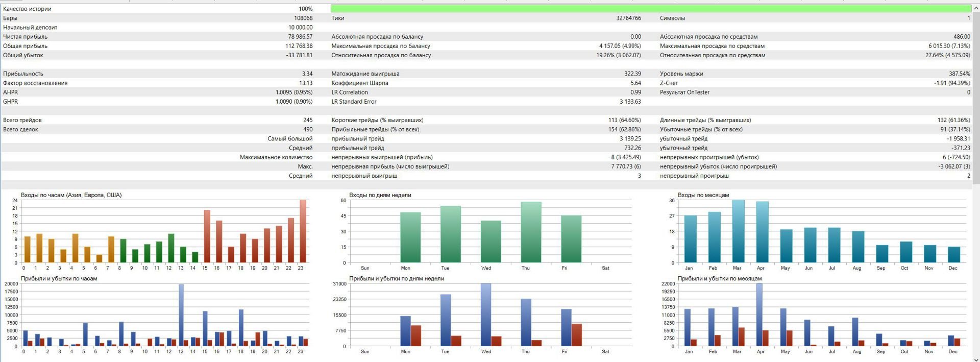
Task: Select the Прибыльность value 3.34
Action: [307, 74]
